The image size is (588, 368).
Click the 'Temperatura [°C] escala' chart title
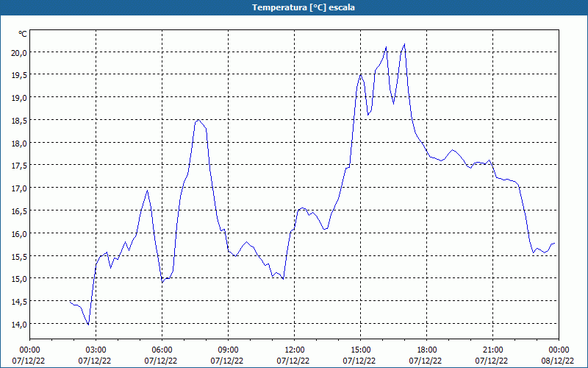304,7
